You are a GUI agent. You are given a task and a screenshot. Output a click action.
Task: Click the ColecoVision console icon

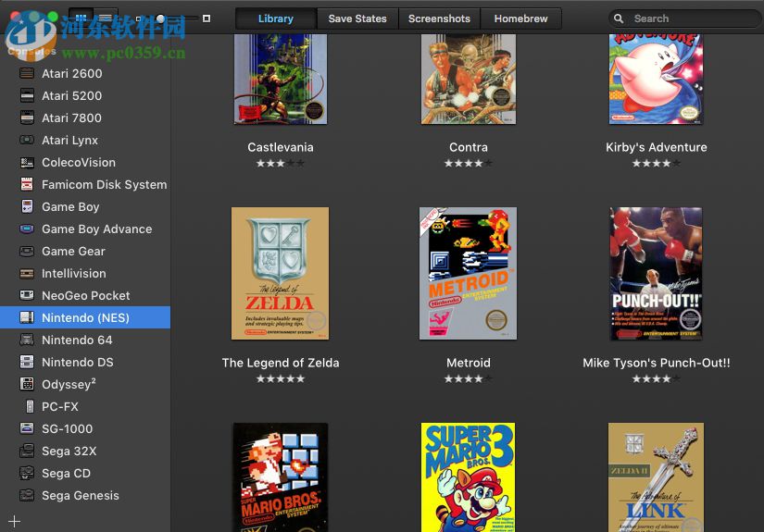(27, 162)
